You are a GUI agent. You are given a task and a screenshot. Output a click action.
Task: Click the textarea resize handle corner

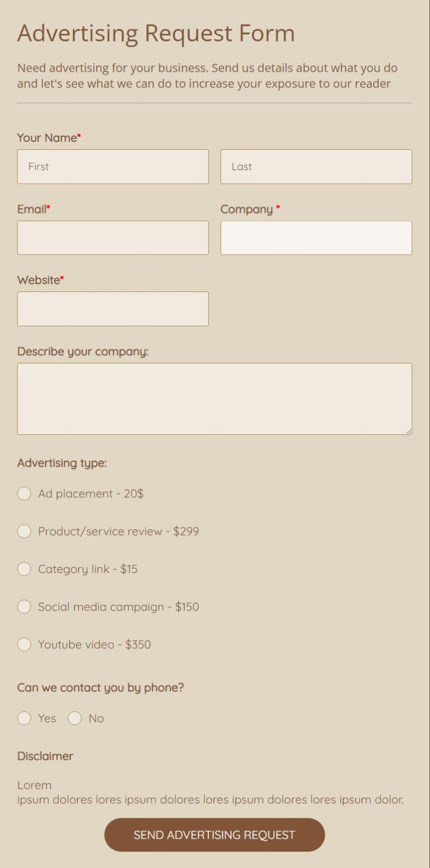point(409,431)
